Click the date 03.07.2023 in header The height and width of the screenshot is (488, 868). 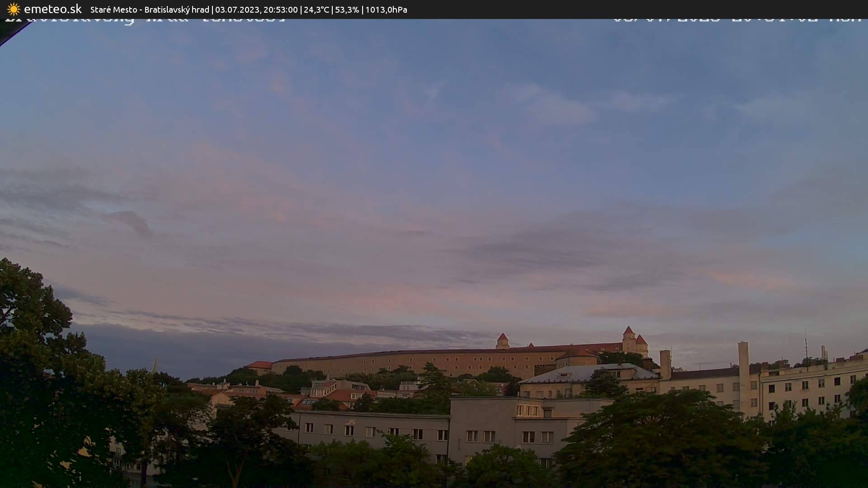236,9
